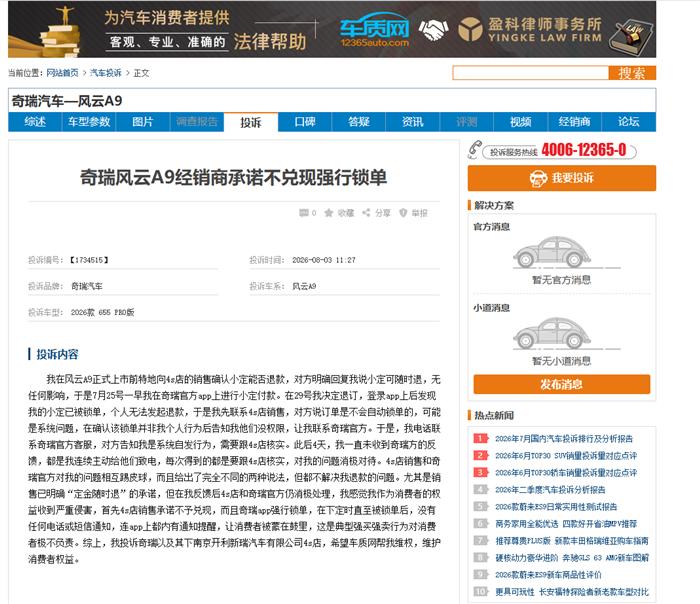Click the red rank 2 badge in 热点新闻
This screenshot has width=700, height=604.
tap(480, 456)
